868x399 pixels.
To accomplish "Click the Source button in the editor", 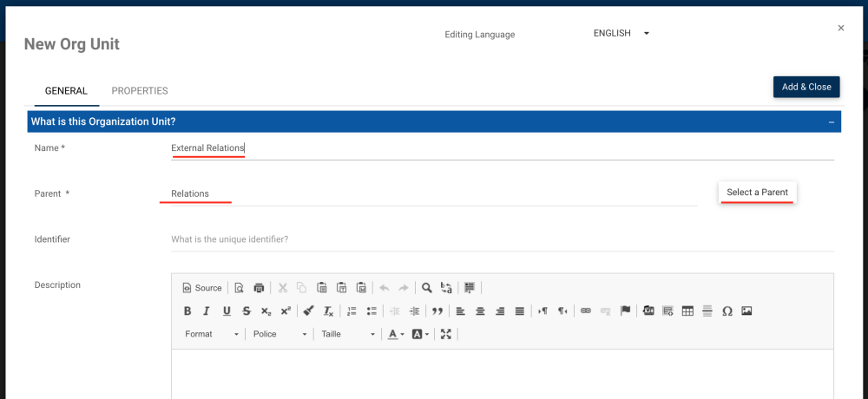I will click(202, 288).
